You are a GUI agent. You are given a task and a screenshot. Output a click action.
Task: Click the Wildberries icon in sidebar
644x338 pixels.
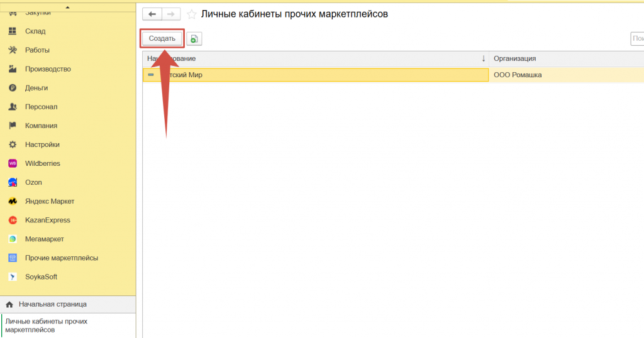(x=12, y=163)
